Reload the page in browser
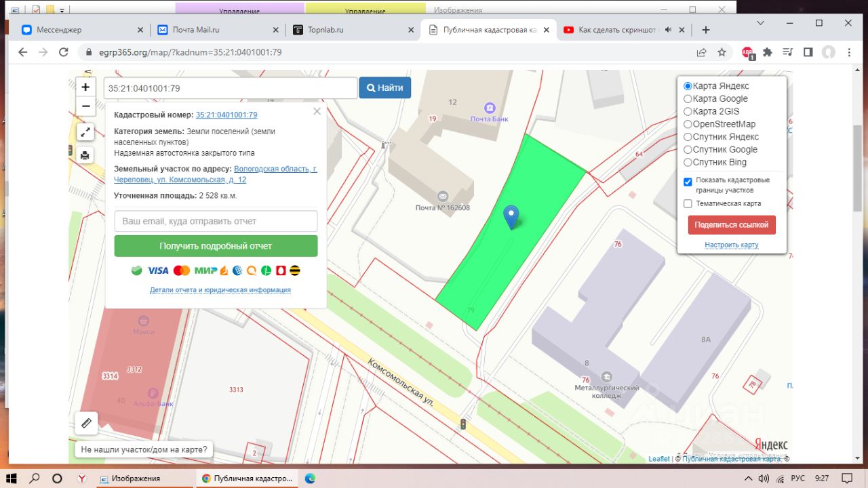The width and height of the screenshot is (868, 488). (64, 52)
